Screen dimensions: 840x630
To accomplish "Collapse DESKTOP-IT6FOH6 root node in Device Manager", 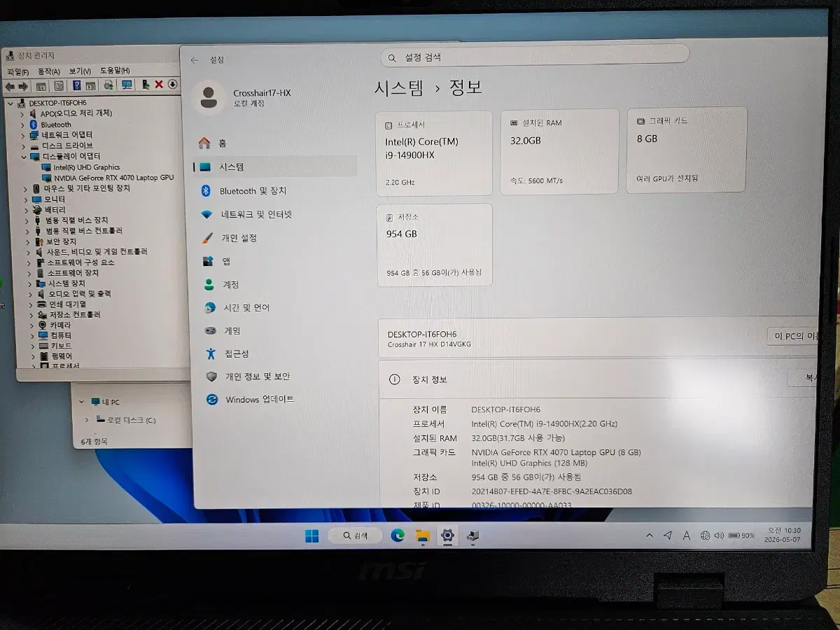I will point(11,103).
